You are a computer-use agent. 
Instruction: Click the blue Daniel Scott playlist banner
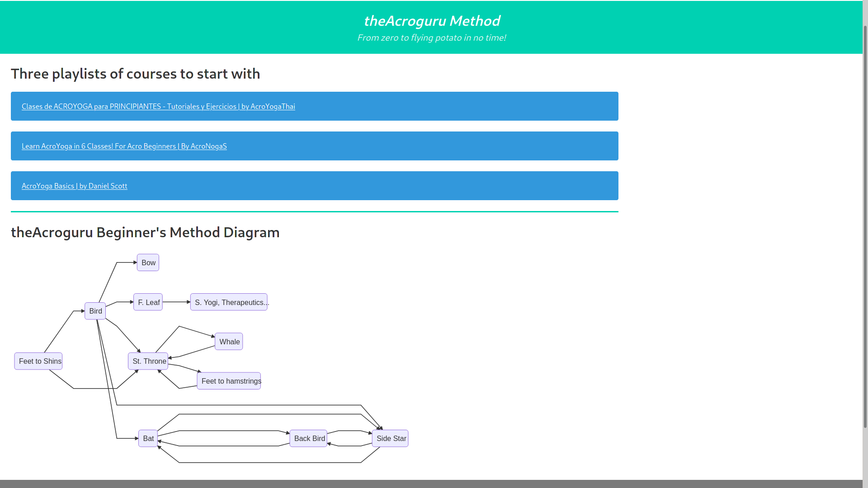tap(362, 186)
